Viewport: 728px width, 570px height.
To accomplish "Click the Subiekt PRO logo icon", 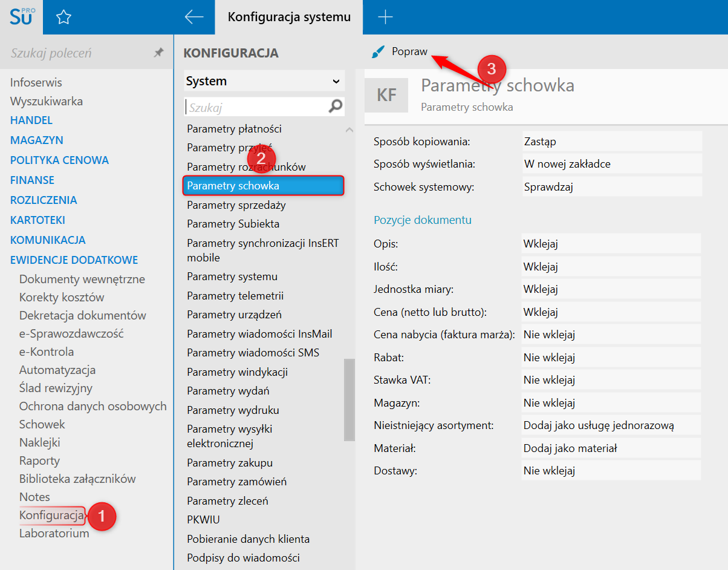I will (21, 16).
